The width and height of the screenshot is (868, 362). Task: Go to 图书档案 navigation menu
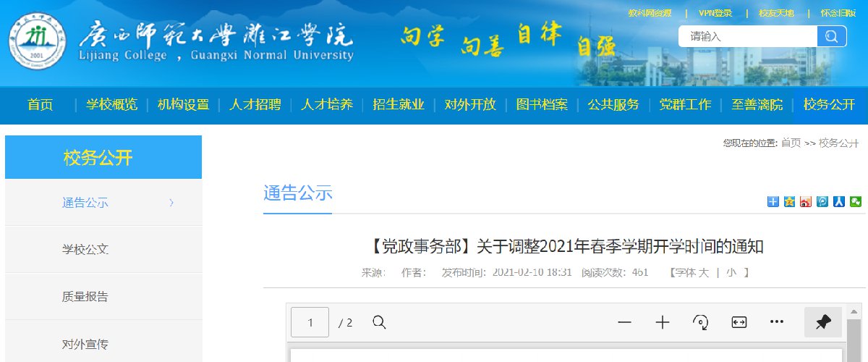click(x=542, y=105)
